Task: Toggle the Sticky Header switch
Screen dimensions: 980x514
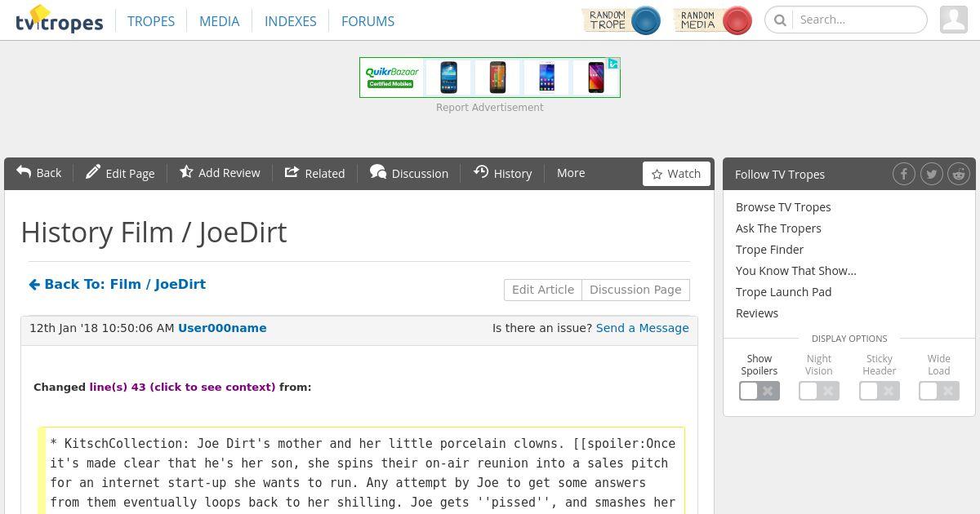Action: 880,391
